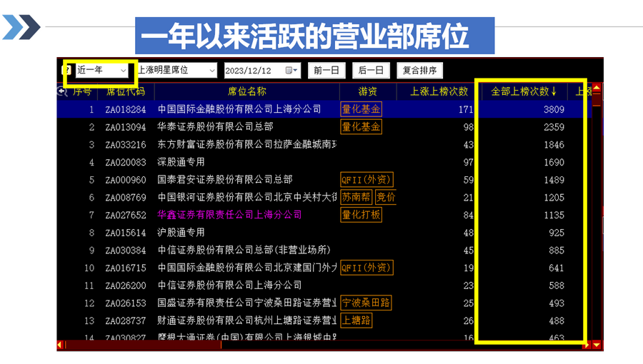Viewport: 643px width, 364px height.
Task: Click the value 1846 in 全部上榜次数
Action: pyautogui.click(x=554, y=145)
